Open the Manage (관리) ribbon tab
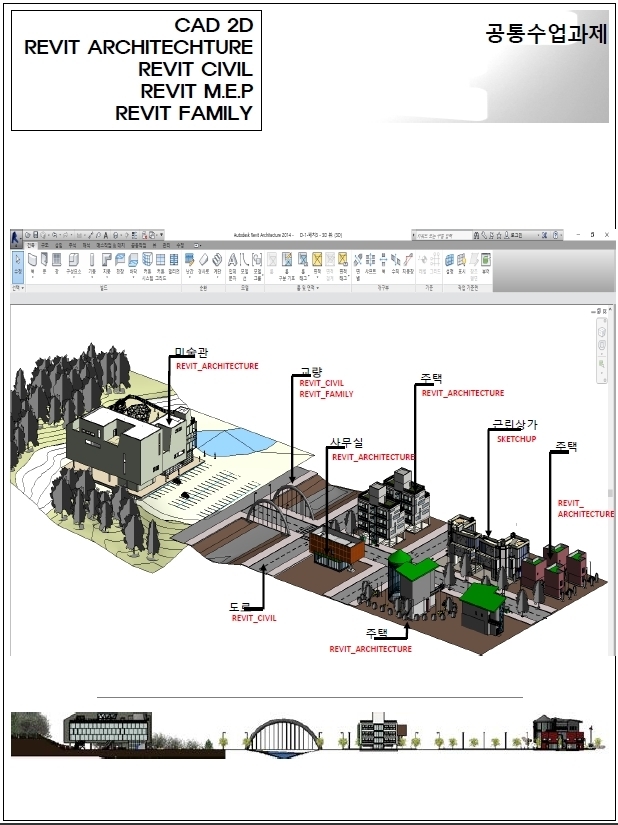This screenshot has width=618, height=825. point(166,245)
